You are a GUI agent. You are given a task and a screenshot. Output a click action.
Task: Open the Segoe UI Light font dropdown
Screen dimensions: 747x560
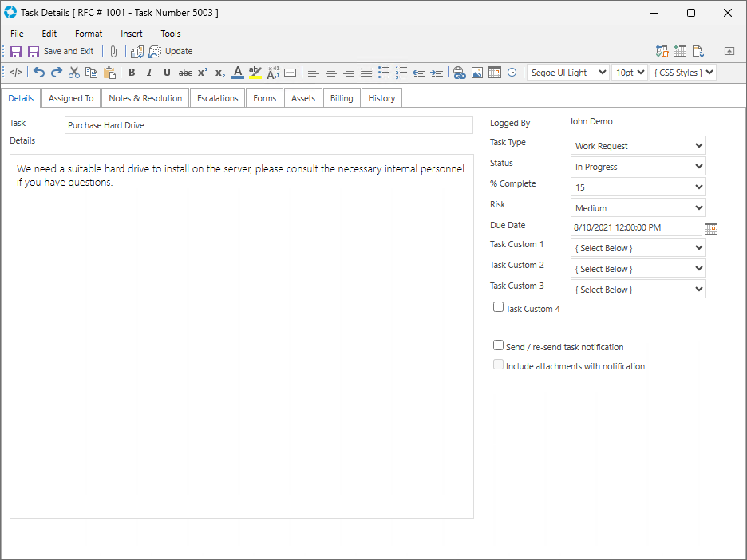coord(567,73)
